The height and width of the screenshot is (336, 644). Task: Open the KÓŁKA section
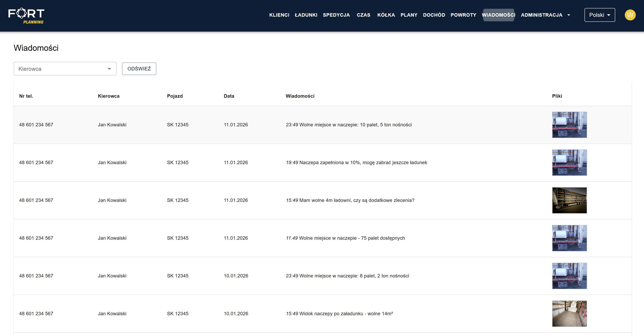[x=386, y=15]
